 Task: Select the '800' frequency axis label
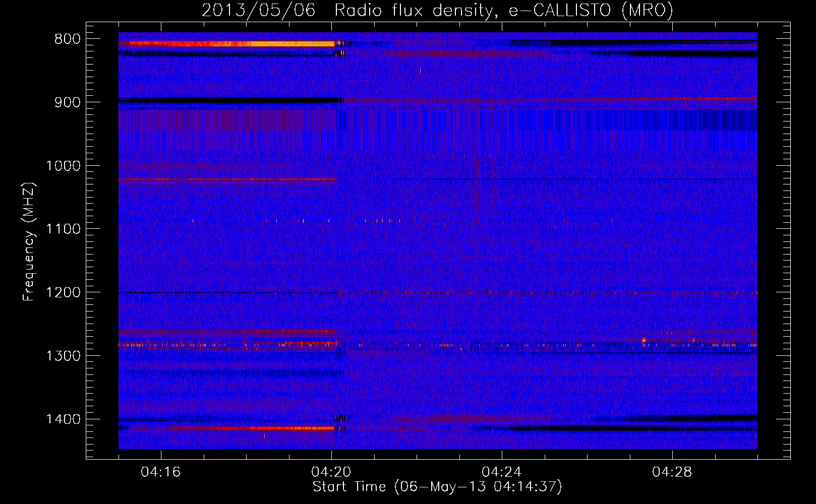pyautogui.click(x=67, y=39)
